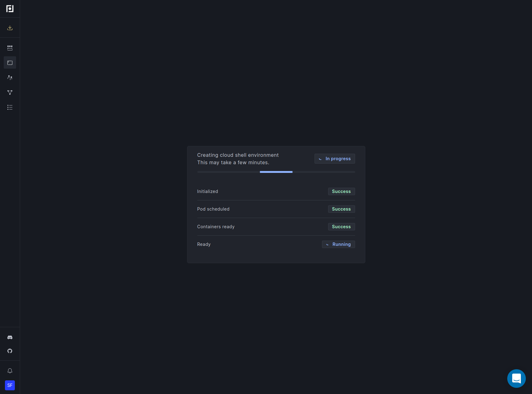Image resolution: width=532 pixels, height=394 pixels.
Task: Open the download/install icon in sidebar
Action: click(x=10, y=28)
